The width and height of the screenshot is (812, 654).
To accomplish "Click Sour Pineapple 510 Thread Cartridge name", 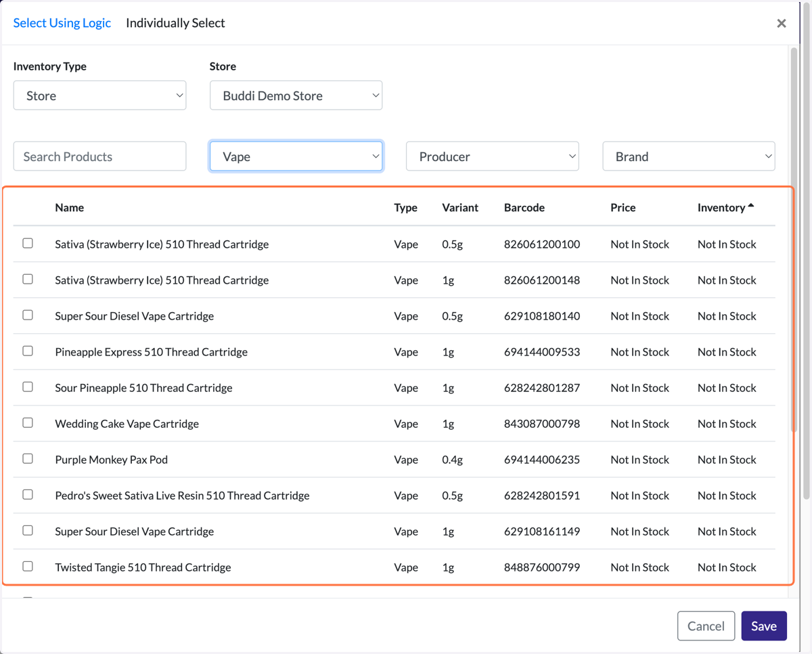I will click(144, 388).
